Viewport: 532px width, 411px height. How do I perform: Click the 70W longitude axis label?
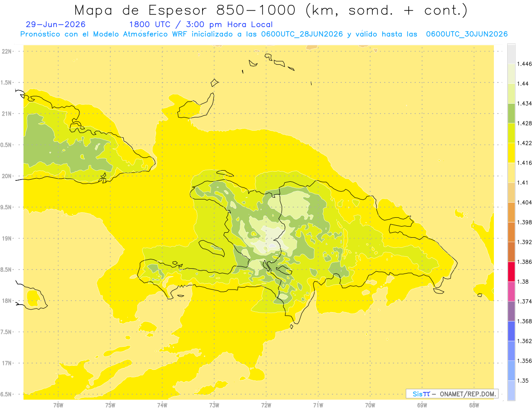coord(370,405)
